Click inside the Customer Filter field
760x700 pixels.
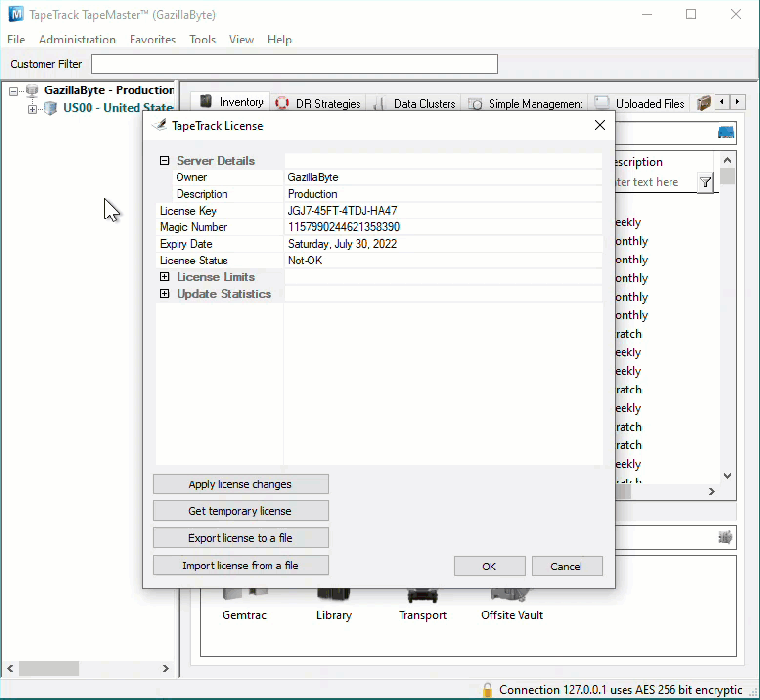coord(294,64)
